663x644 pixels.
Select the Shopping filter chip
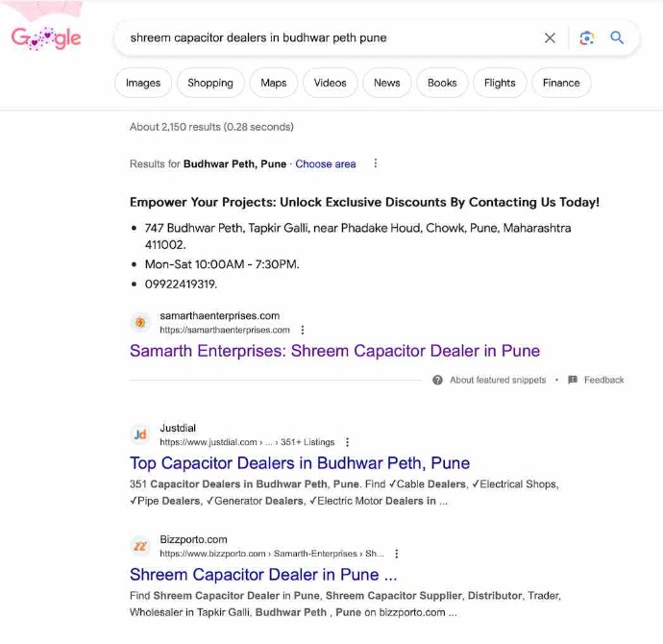click(x=210, y=83)
